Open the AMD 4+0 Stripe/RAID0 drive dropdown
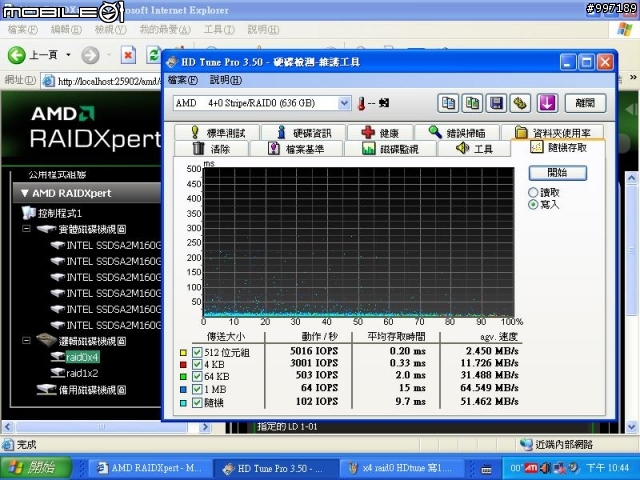This screenshot has width=640, height=480. click(x=344, y=103)
